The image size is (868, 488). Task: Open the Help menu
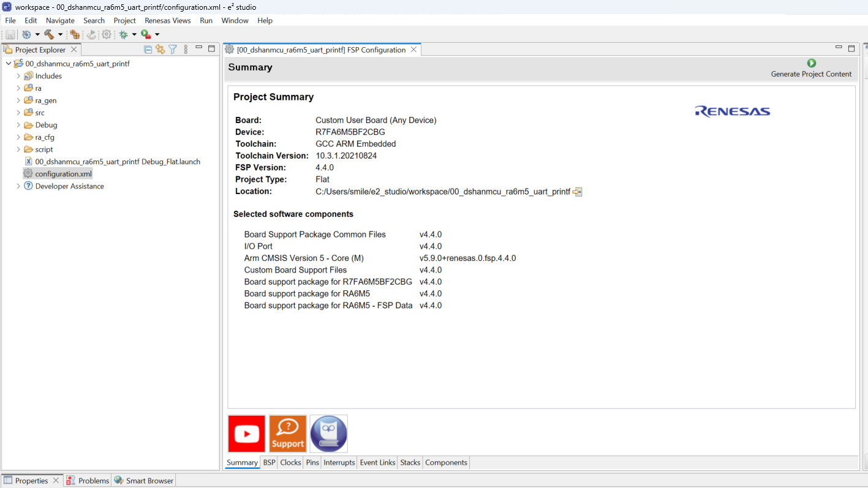click(265, 20)
